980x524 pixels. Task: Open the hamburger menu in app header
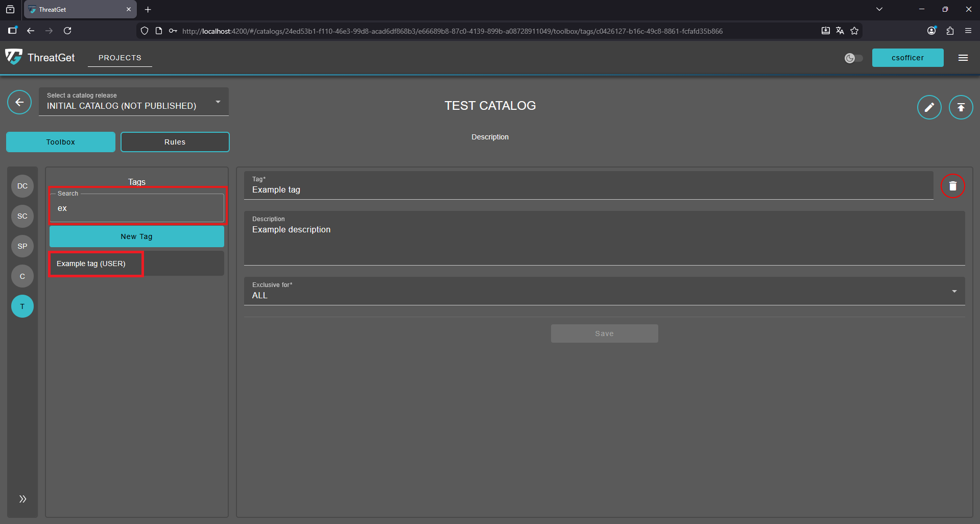coord(963,58)
